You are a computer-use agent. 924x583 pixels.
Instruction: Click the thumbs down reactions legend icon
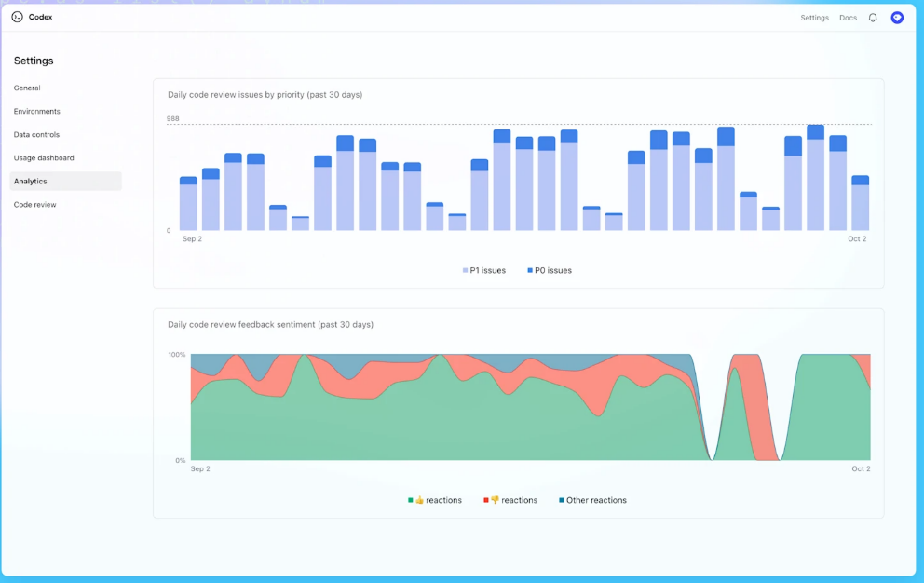tap(495, 500)
